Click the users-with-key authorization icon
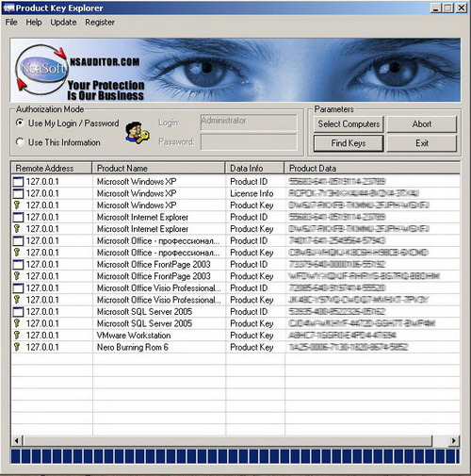 [x=138, y=133]
